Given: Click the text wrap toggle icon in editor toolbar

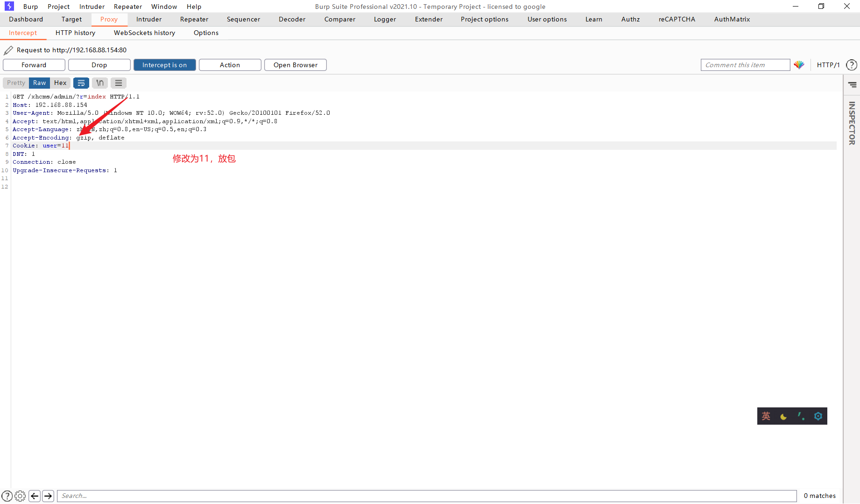Looking at the screenshot, I should [81, 83].
